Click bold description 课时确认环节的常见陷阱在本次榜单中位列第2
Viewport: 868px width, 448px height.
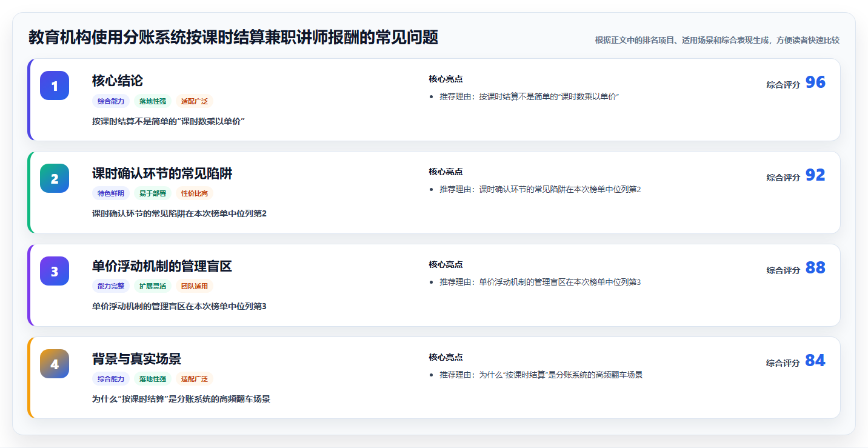coord(179,213)
